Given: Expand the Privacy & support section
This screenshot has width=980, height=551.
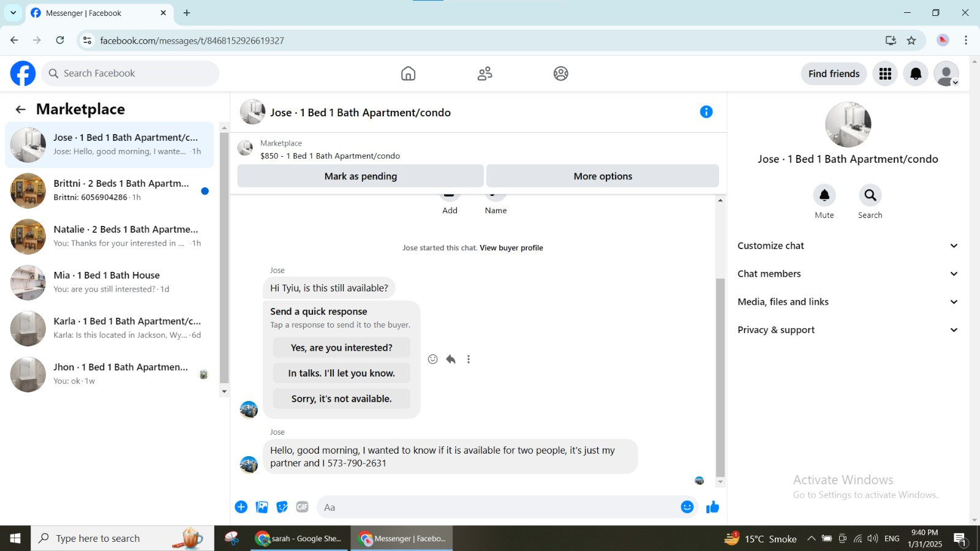Looking at the screenshot, I should click(x=848, y=330).
